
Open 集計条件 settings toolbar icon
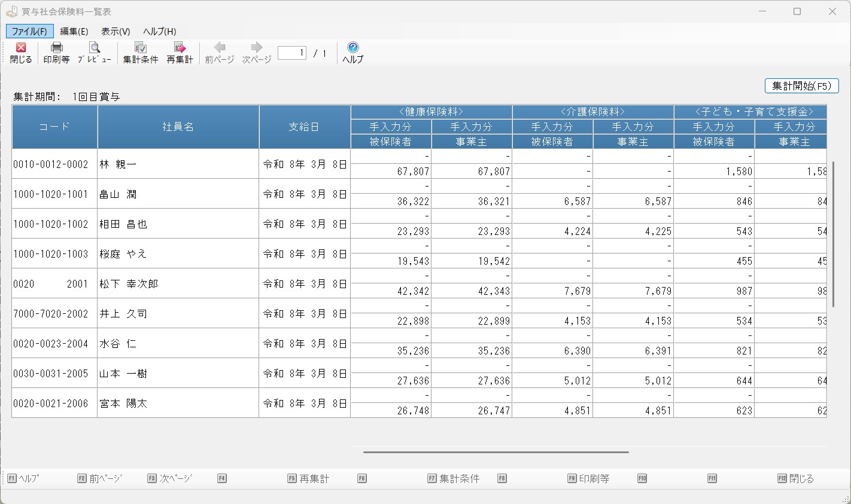(x=141, y=48)
